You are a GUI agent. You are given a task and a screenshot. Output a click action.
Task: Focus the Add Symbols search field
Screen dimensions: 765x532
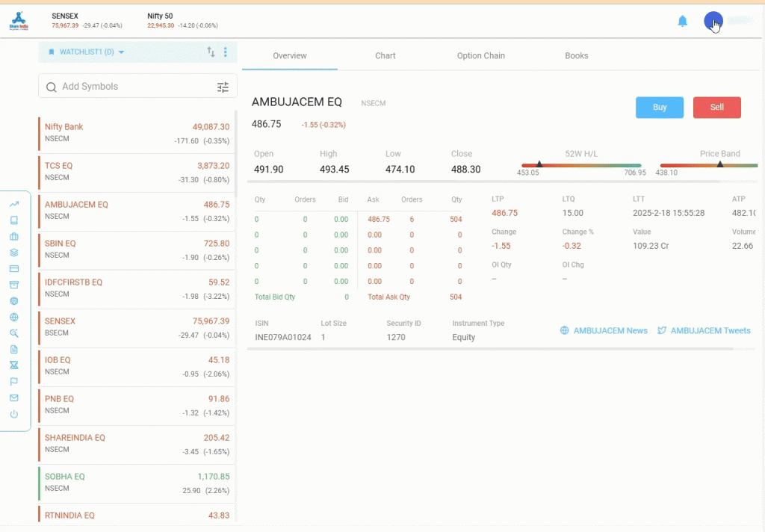(x=137, y=87)
